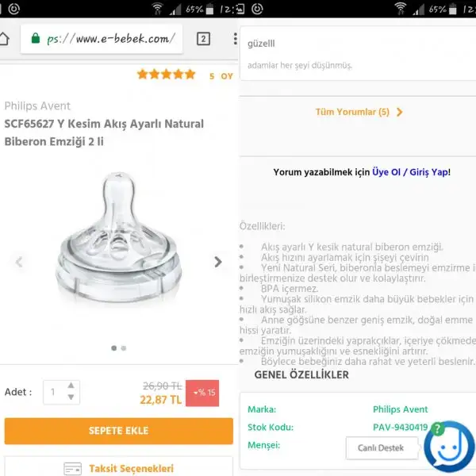Show the next product image arrow
Screen dimensions: 476x476
(217, 262)
